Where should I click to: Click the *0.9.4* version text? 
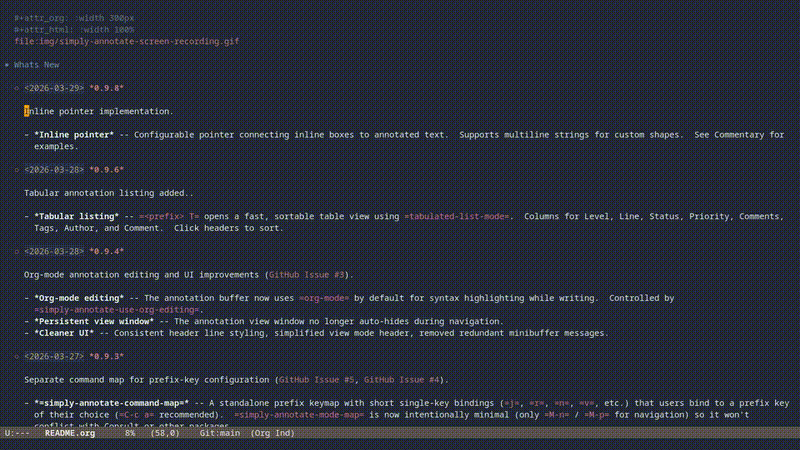click(107, 252)
